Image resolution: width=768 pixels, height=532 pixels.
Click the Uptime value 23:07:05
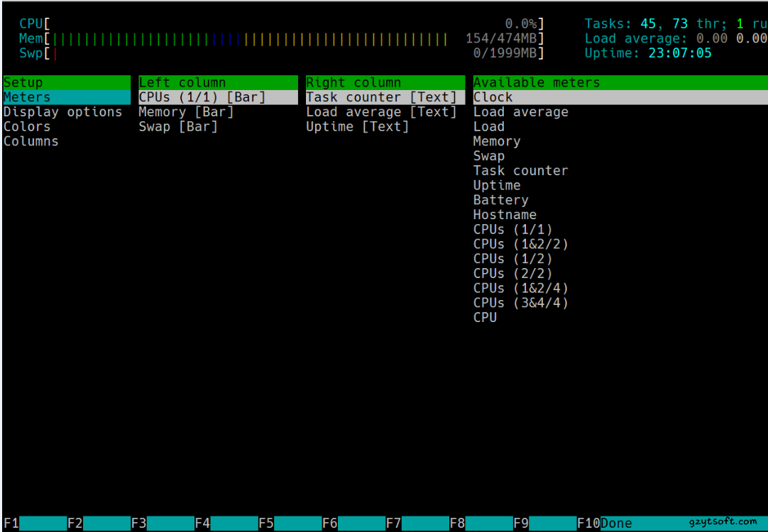(680, 53)
